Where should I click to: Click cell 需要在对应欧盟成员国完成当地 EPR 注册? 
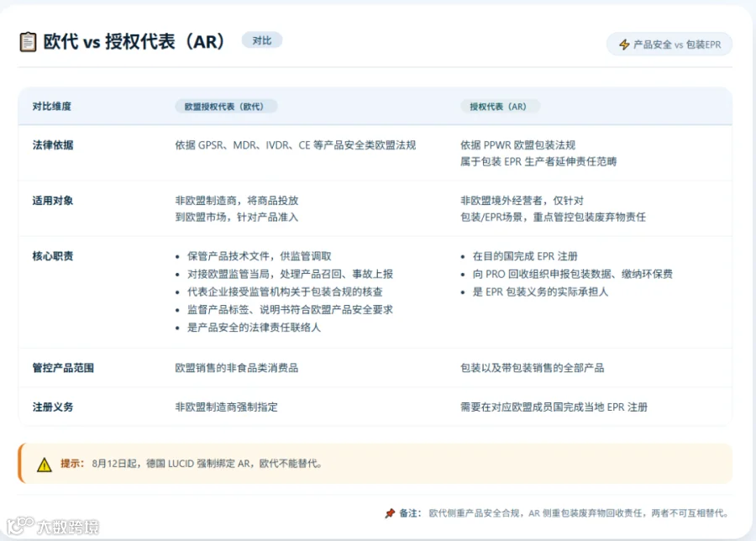pos(554,407)
